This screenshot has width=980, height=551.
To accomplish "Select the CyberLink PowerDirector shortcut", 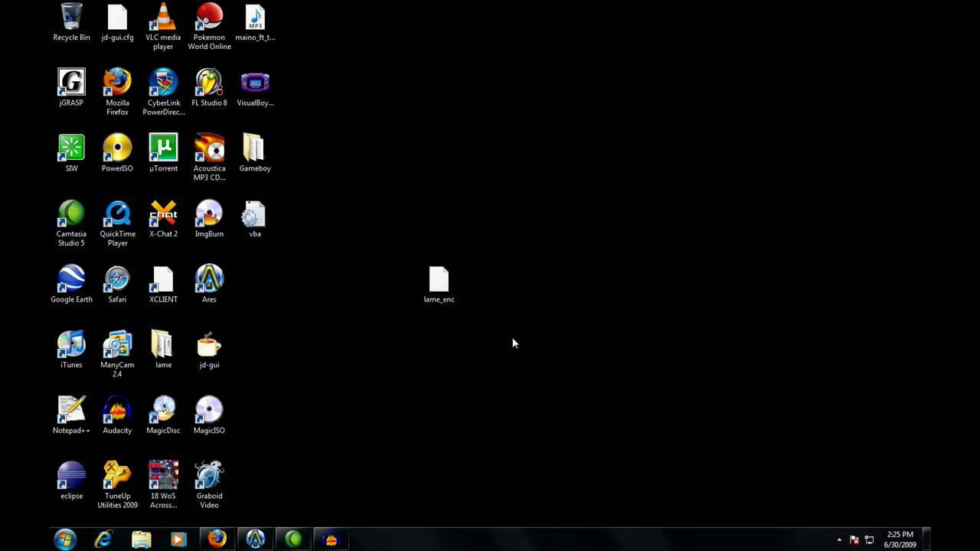I will (x=163, y=93).
